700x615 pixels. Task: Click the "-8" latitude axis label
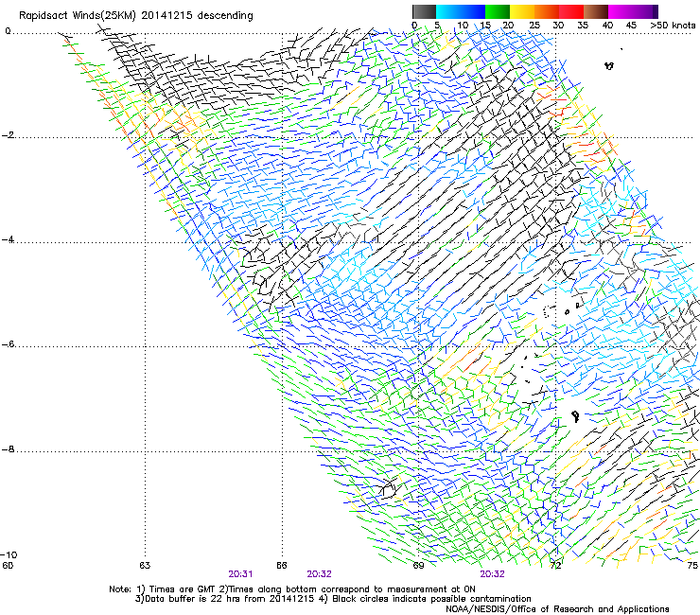click(x=8, y=448)
